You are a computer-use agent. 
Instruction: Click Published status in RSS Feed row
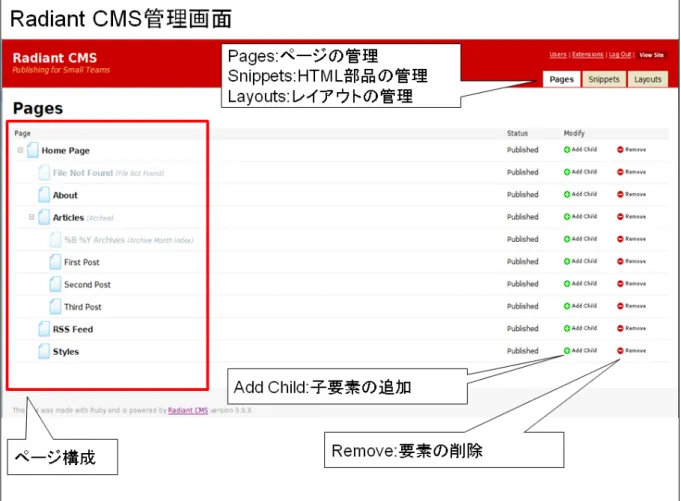click(x=522, y=329)
